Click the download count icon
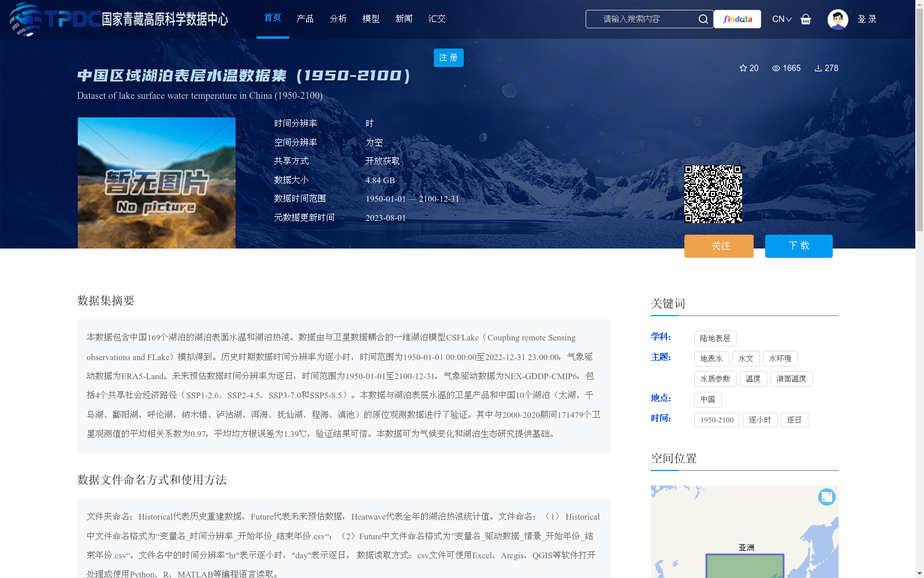 pyautogui.click(x=818, y=68)
